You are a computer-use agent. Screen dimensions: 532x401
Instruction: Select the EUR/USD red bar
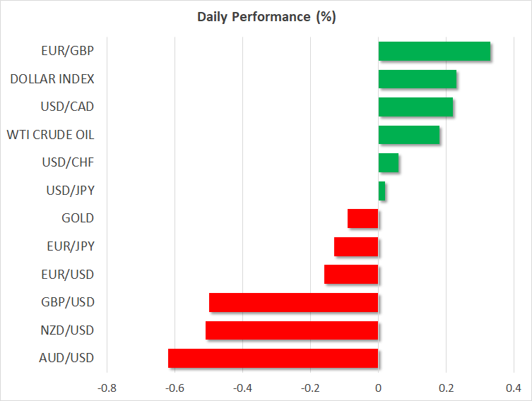click(x=351, y=274)
